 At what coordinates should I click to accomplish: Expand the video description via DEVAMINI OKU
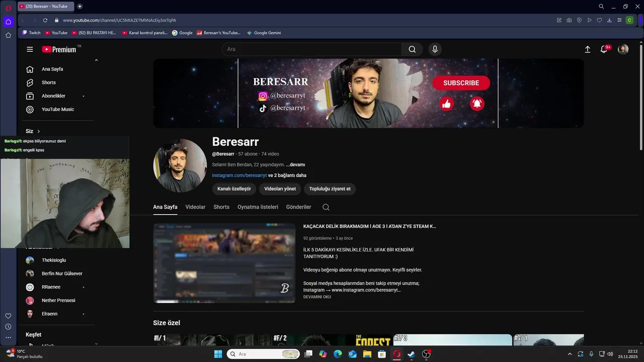317,297
